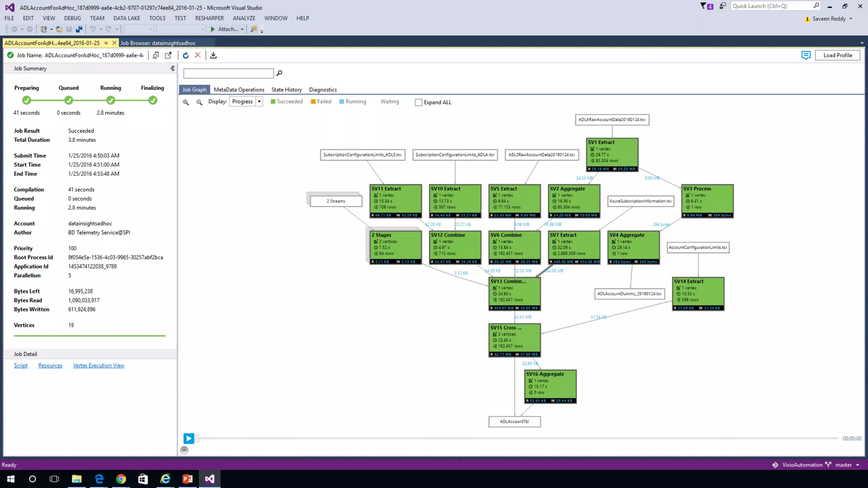This screenshot has width=868, height=488.
Task: Click the refresh job icon
Action: tap(186, 55)
